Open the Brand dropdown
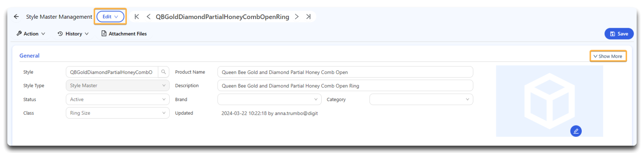The width and height of the screenshot is (644, 153). (x=269, y=100)
